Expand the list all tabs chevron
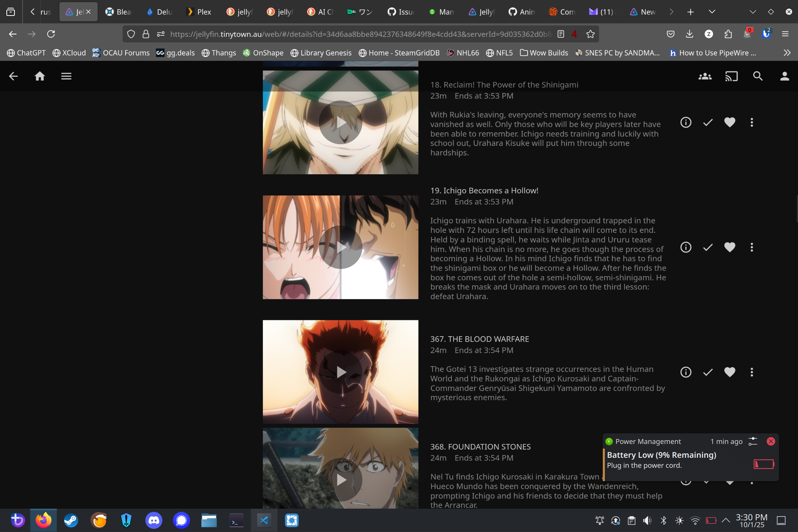Viewport: 798px width, 532px height. 712,12
